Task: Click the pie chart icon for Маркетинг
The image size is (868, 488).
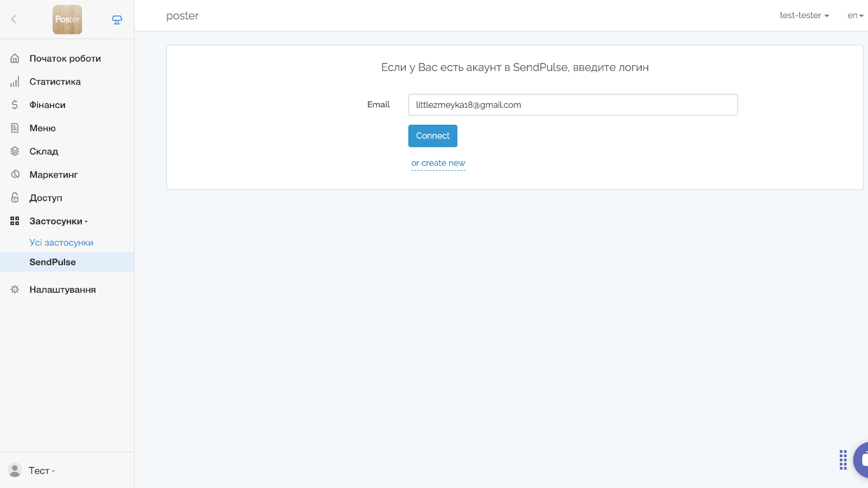Action: point(15,175)
